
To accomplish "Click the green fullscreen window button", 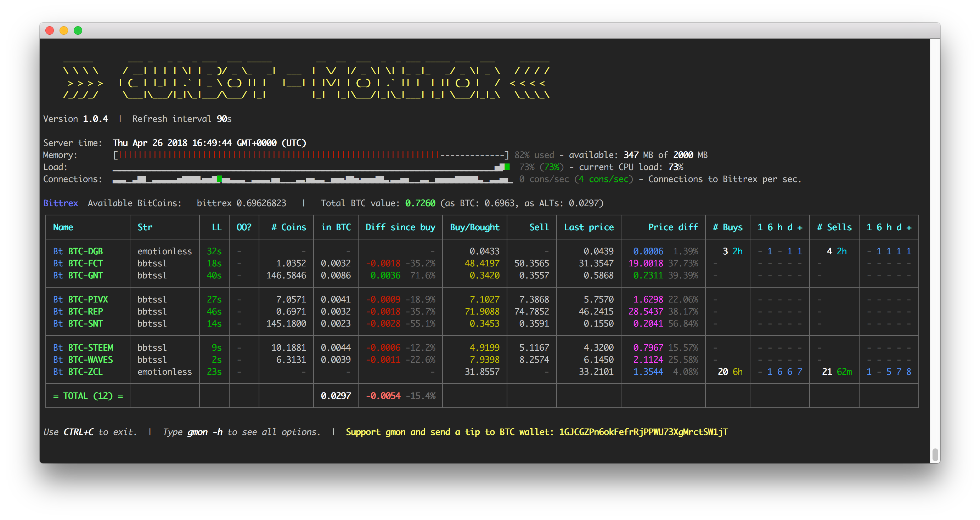I will click(78, 30).
